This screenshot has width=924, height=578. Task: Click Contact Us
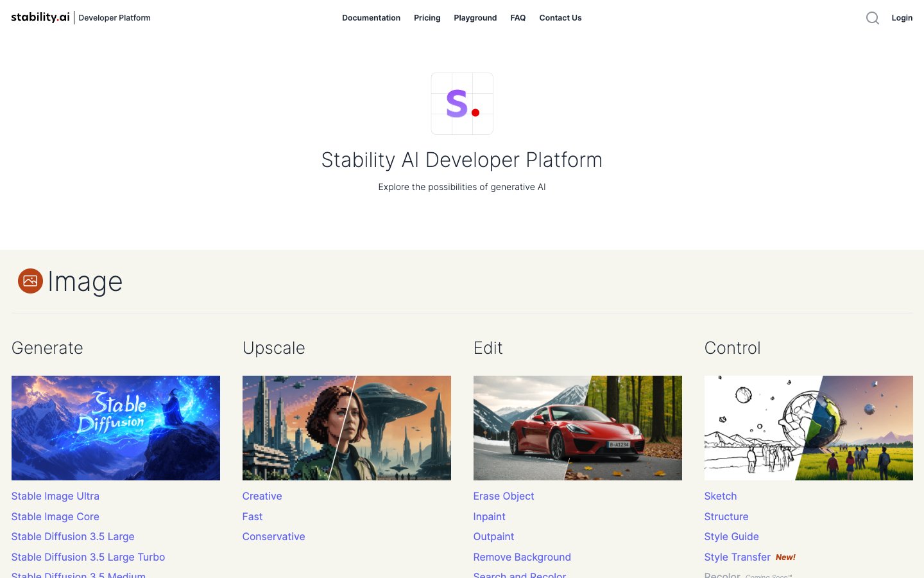click(x=560, y=18)
